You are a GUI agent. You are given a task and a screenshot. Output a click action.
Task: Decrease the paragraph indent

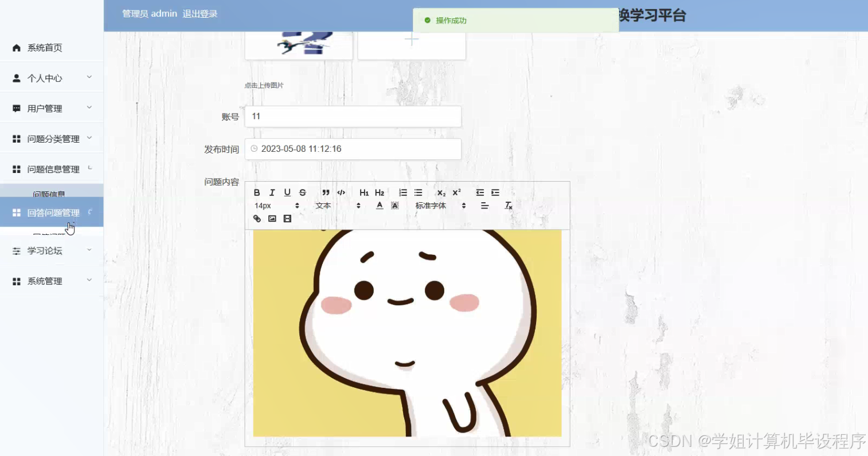480,192
